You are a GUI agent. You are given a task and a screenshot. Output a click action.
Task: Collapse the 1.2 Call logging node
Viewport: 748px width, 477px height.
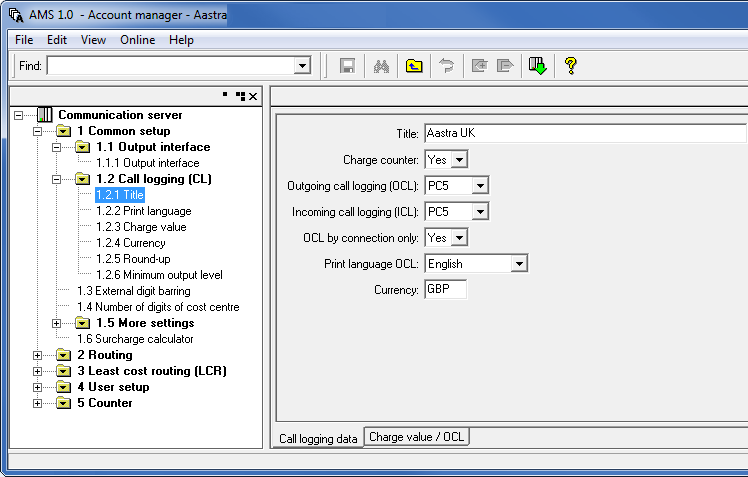click(57, 179)
